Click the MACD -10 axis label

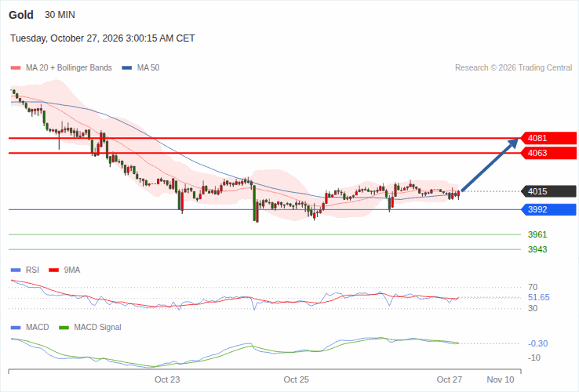point(534,358)
